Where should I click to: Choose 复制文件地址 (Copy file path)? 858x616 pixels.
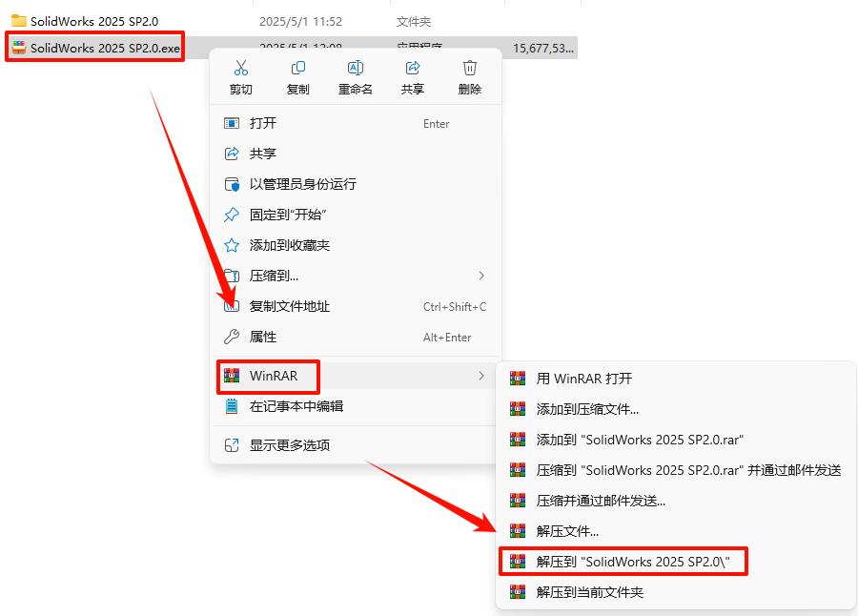[x=356, y=307]
